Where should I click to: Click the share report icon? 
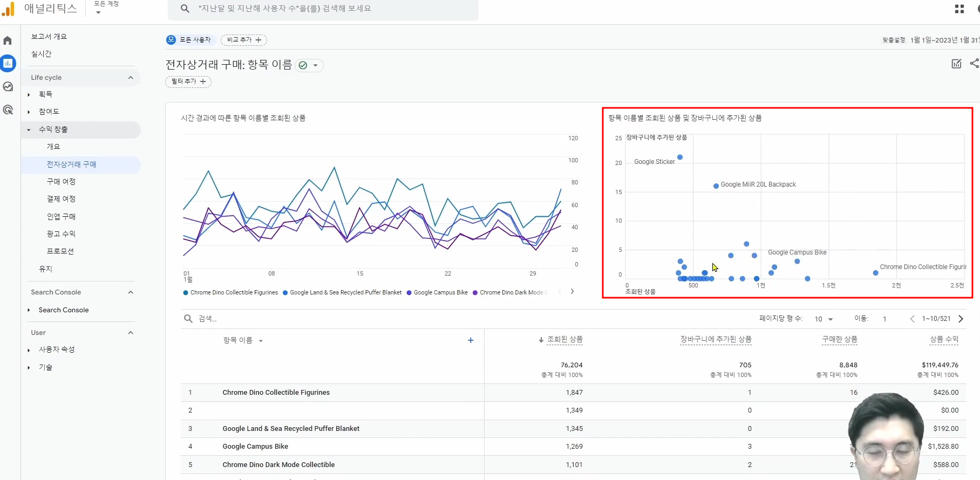tap(974, 64)
